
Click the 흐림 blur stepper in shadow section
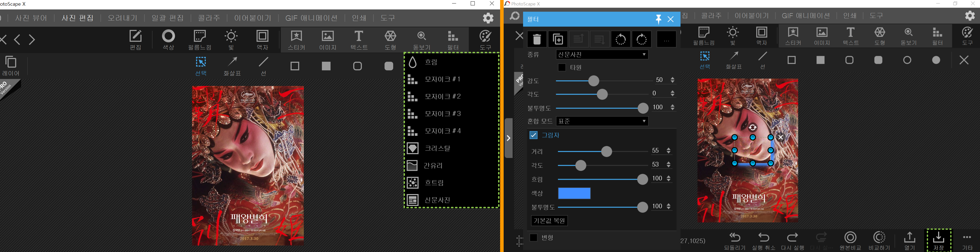(x=669, y=179)
